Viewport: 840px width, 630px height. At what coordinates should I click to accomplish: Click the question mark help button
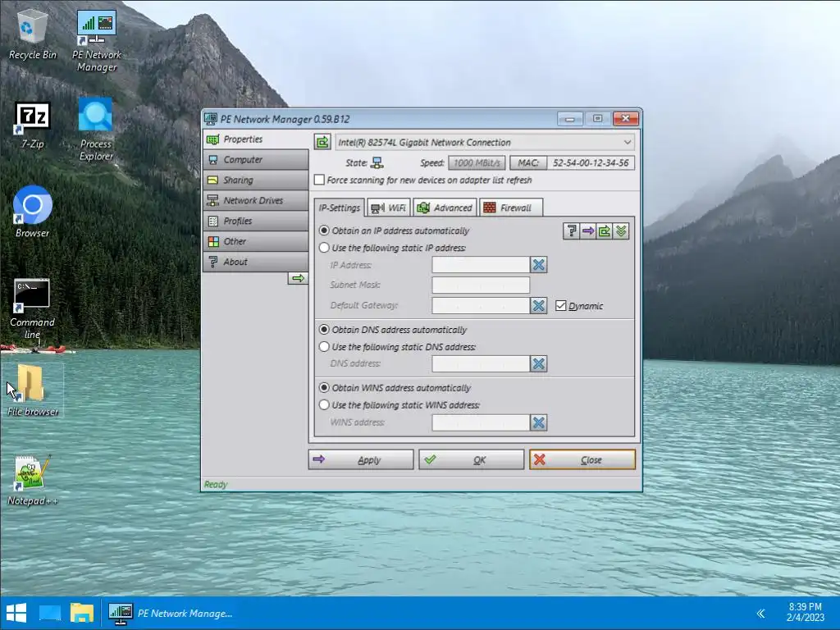(x=571, y=231)
